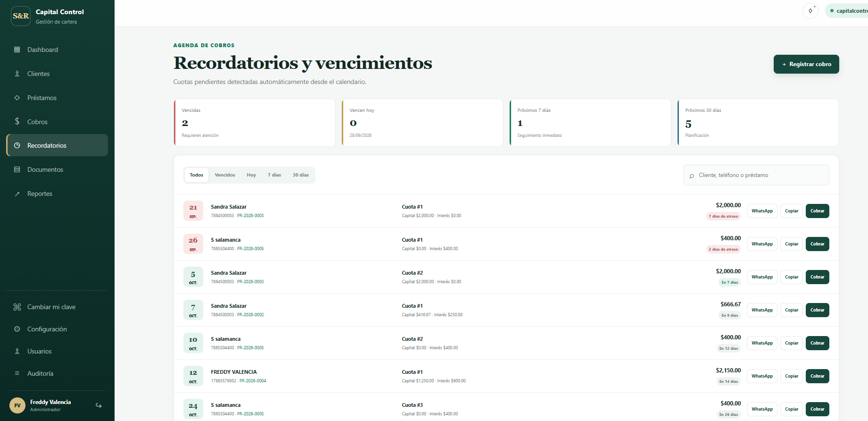868x421 pixels.
Task: Click WhatsApp for the $666.67 cuota
Action: (762, 310)
